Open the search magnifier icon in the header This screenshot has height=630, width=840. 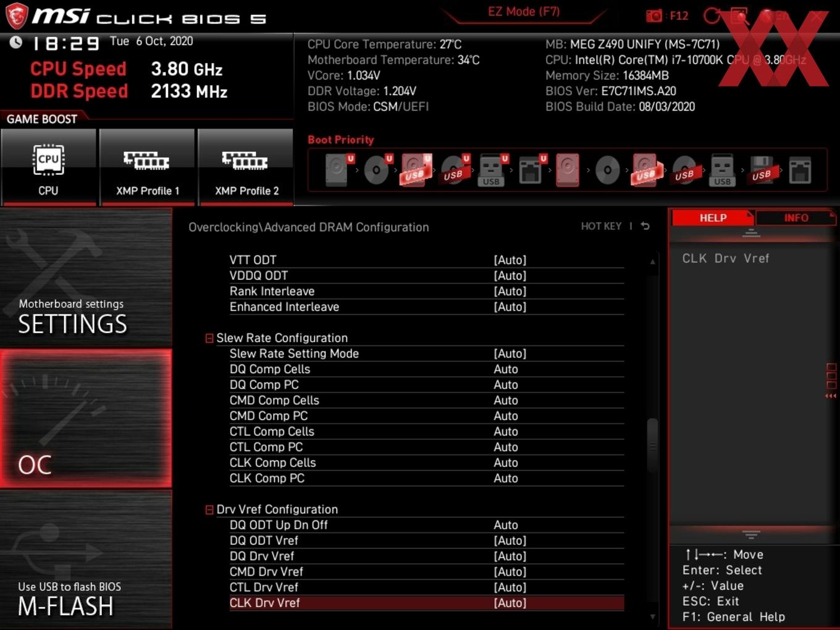[x=739, y=15]
